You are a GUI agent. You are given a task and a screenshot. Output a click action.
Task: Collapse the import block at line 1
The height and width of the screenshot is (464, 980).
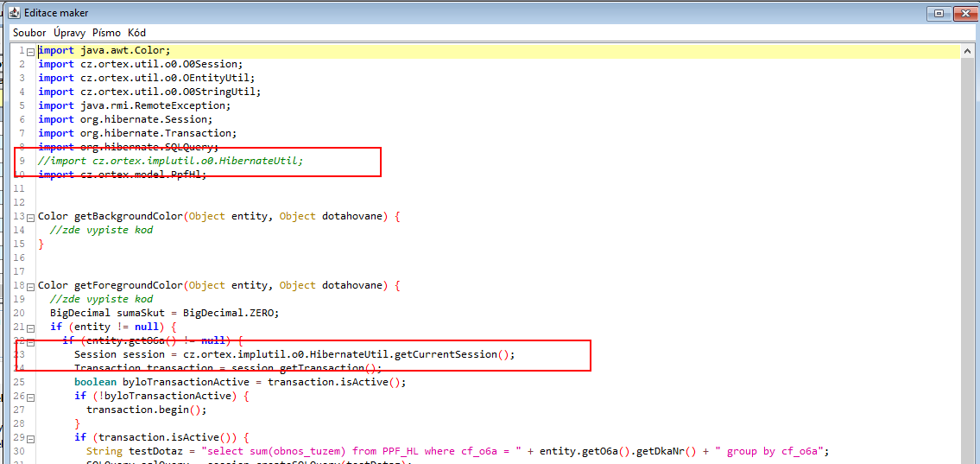pyautogui.click(x=31, y=51)
